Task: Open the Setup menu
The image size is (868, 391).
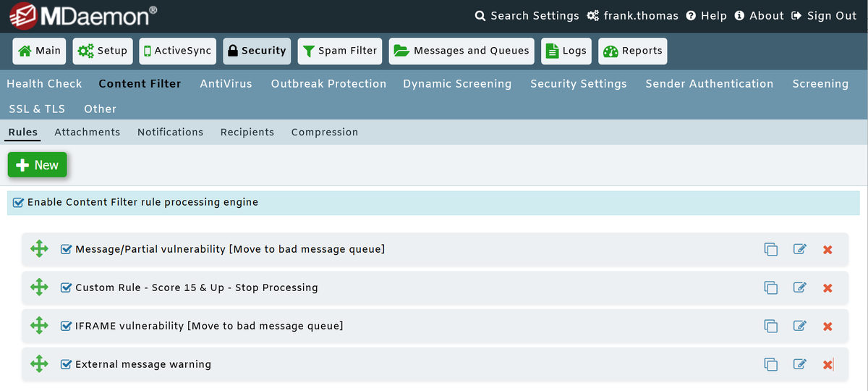Action: pos(103,51)
